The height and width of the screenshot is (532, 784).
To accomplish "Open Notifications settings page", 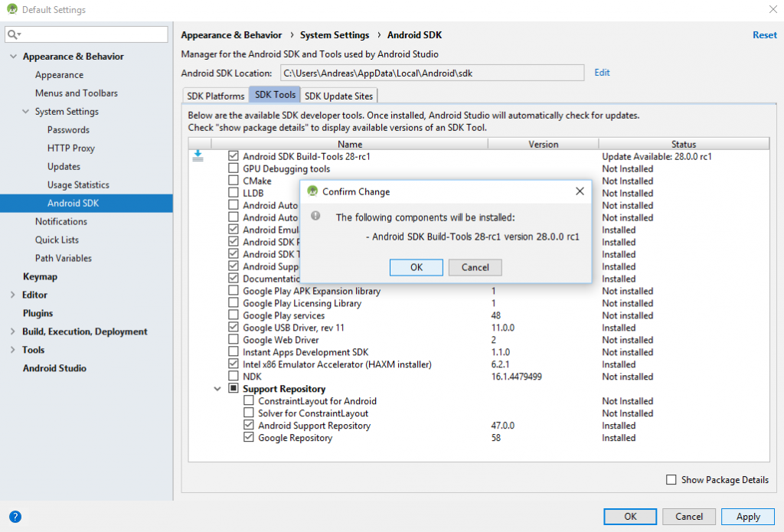I will 61,221.
